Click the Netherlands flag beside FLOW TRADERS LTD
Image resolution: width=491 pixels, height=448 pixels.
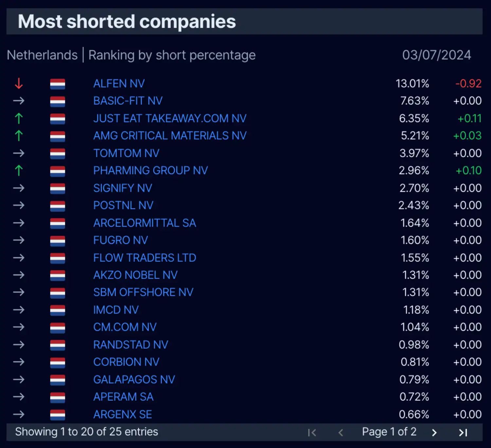[58, 258]
